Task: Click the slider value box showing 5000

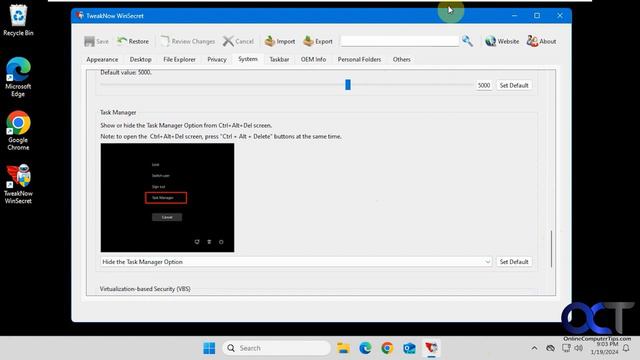Action: point(484,85)
